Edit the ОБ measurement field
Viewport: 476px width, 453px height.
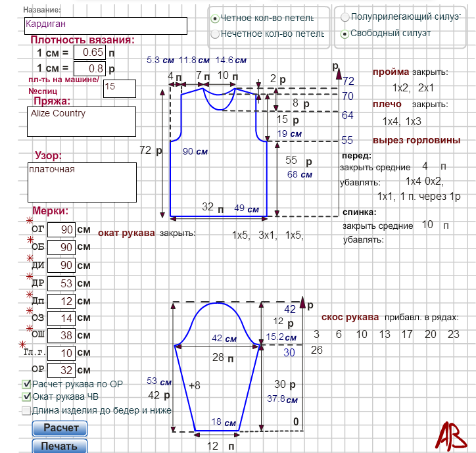pos(61,247)
